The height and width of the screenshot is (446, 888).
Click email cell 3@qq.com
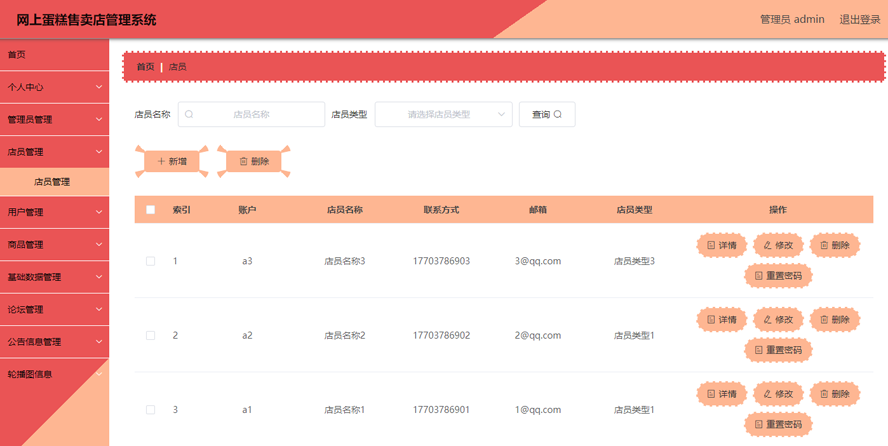click(537, 261)
